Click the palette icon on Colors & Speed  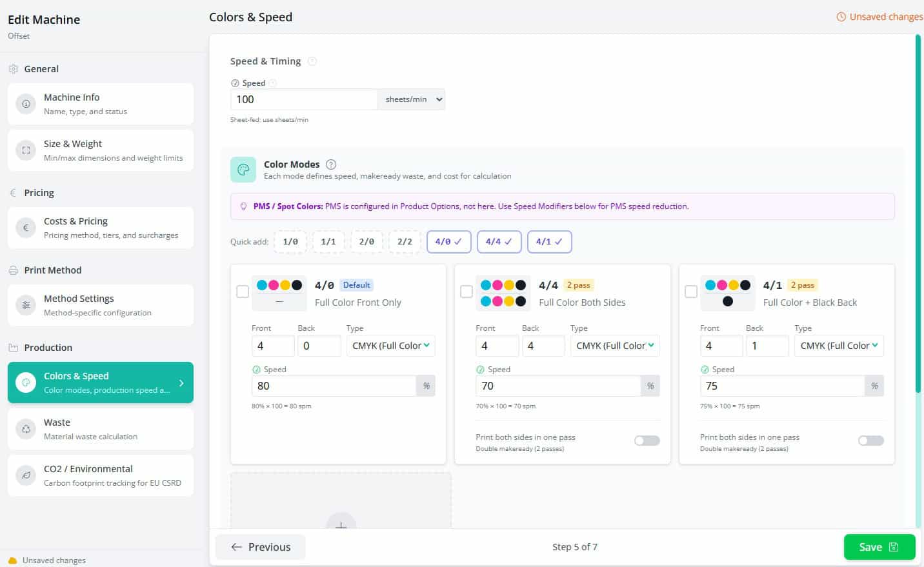(26, 382)
